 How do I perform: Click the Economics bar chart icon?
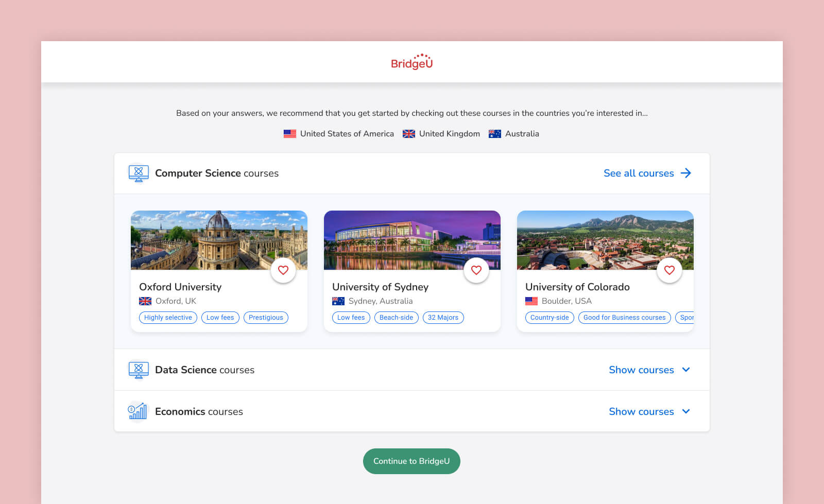click(x=137, y=411)
